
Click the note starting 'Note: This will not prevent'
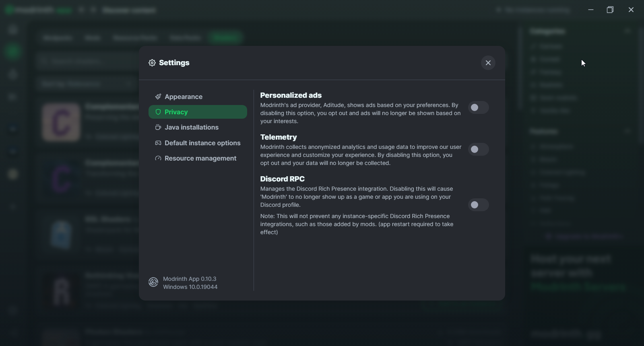357,224
